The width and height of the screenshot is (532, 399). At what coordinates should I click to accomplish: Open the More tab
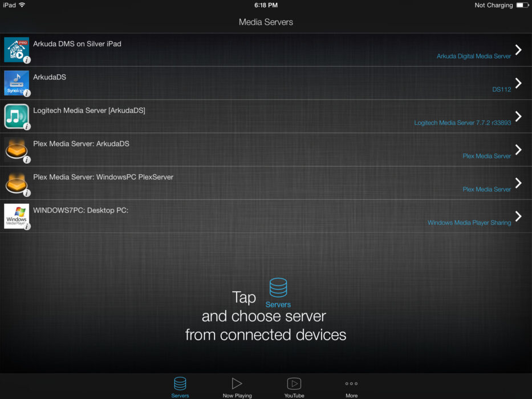351,387
